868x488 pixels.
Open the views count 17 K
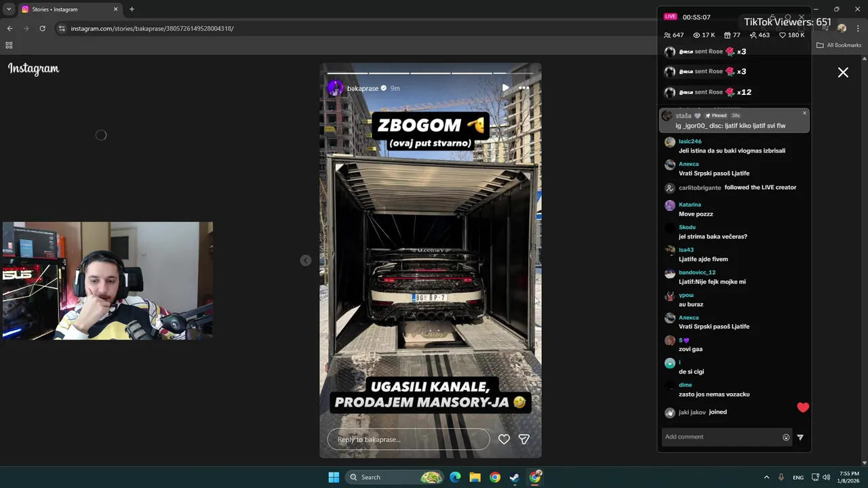[x=704, y=35]
